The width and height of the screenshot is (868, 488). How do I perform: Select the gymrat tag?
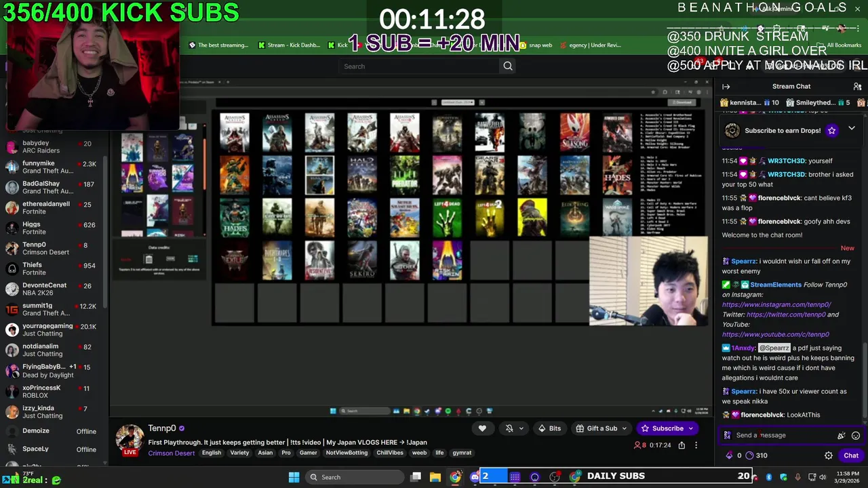click(x=462, y=453)
